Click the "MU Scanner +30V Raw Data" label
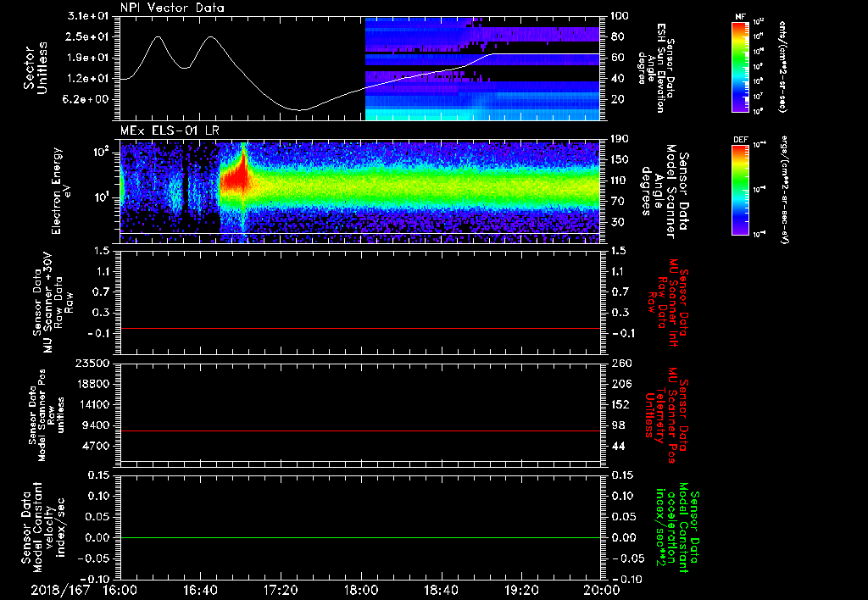 53,303
